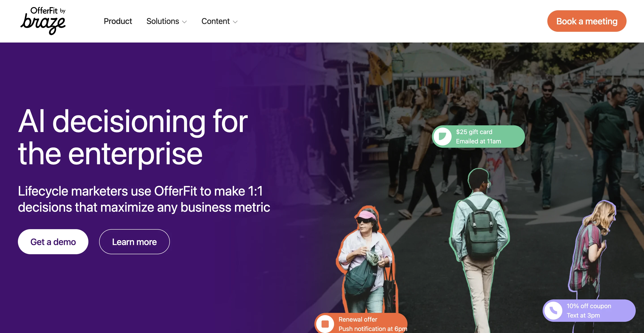
Task: Click the Book a meeting button
Action: (x=586, y=21)
